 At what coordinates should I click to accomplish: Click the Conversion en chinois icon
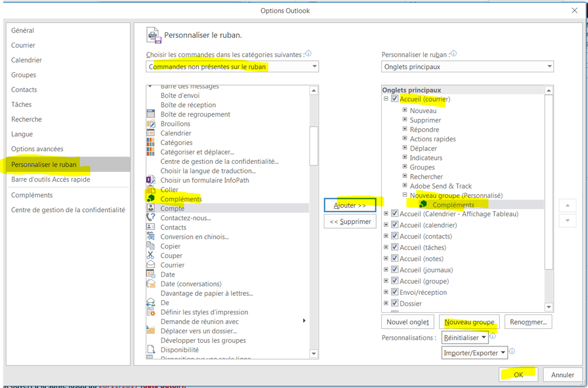point(151,236)
